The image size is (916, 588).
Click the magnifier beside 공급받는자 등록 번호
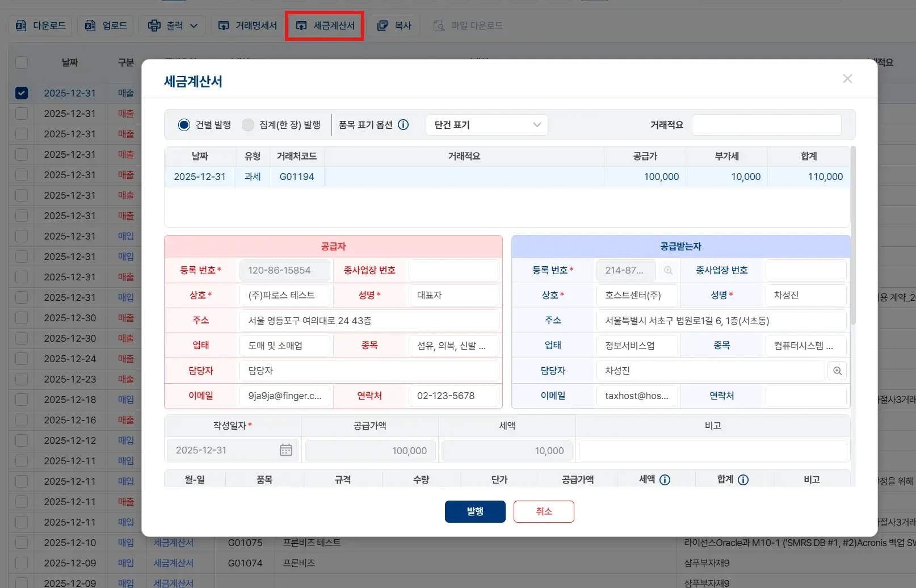point(668,270)
